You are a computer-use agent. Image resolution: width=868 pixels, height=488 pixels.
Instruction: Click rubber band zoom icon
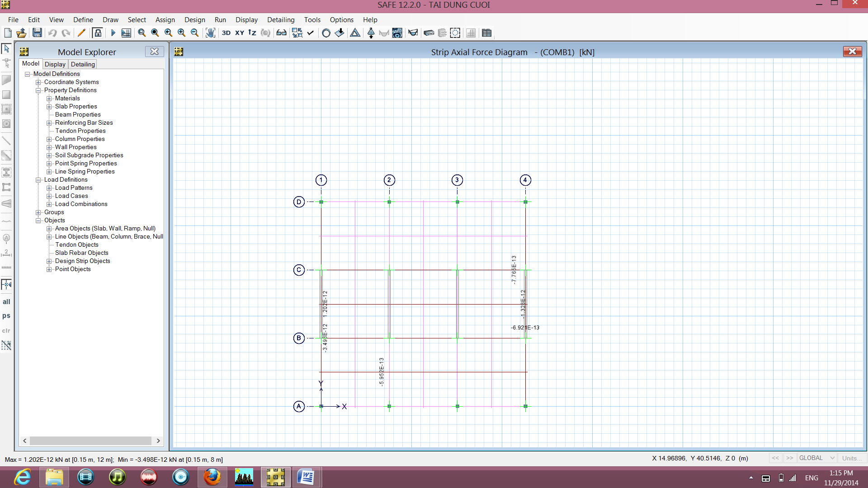142,33
